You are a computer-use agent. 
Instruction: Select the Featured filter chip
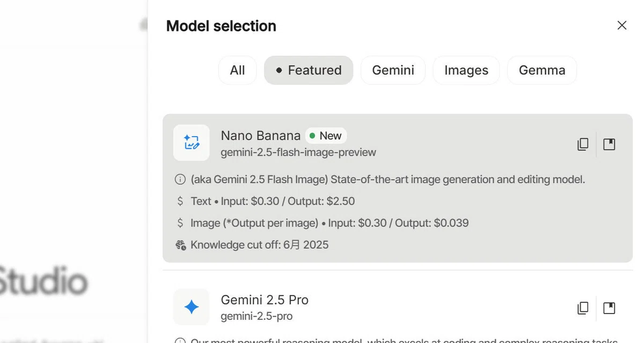(309, 70)
